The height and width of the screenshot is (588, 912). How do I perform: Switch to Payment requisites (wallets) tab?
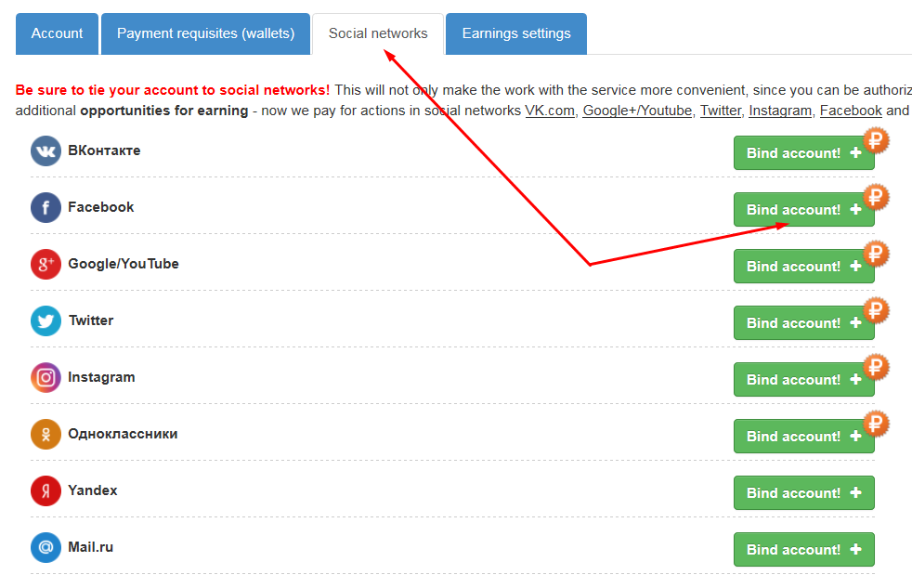click(x=205, y=33)
